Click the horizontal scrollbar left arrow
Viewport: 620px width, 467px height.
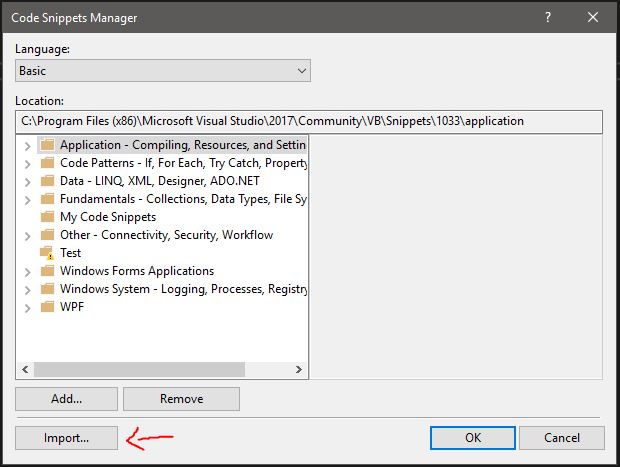pyautogui.click(x=25, y=370)
